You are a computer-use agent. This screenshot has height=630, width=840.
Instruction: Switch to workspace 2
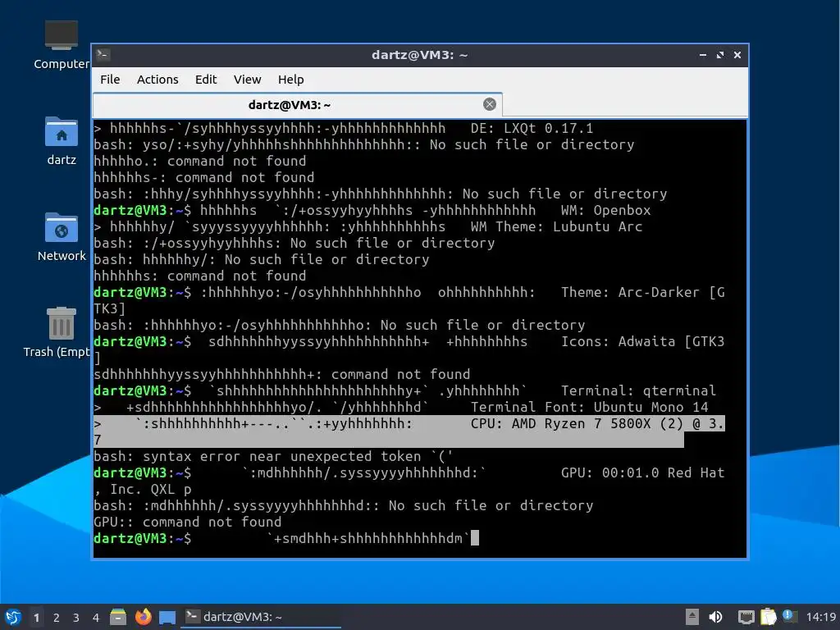(57, 618)
